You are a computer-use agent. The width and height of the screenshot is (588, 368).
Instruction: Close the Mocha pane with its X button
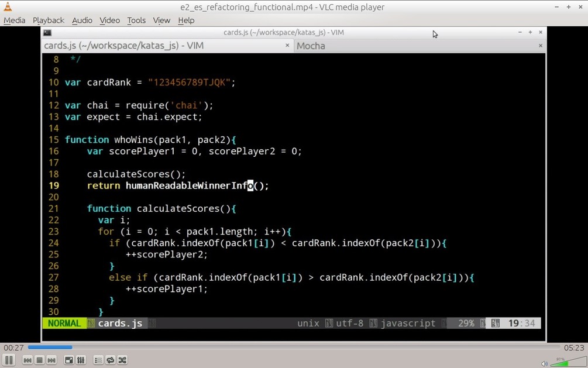[540, 46]
